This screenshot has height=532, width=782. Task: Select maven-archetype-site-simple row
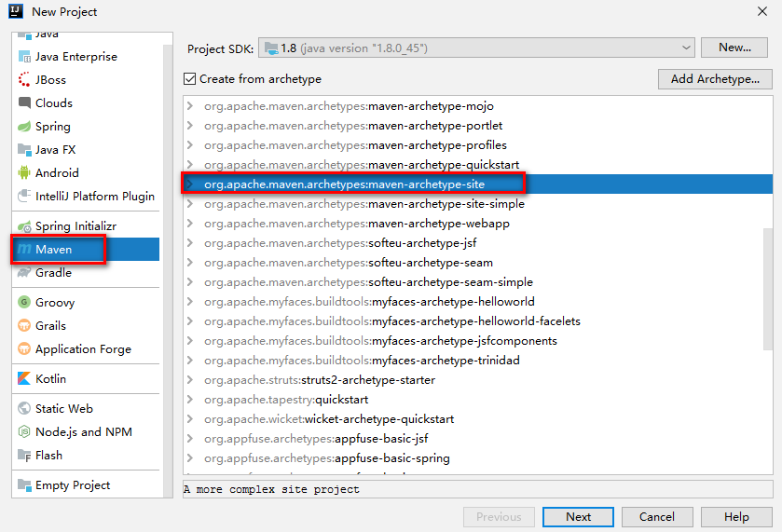click(478, 203)
